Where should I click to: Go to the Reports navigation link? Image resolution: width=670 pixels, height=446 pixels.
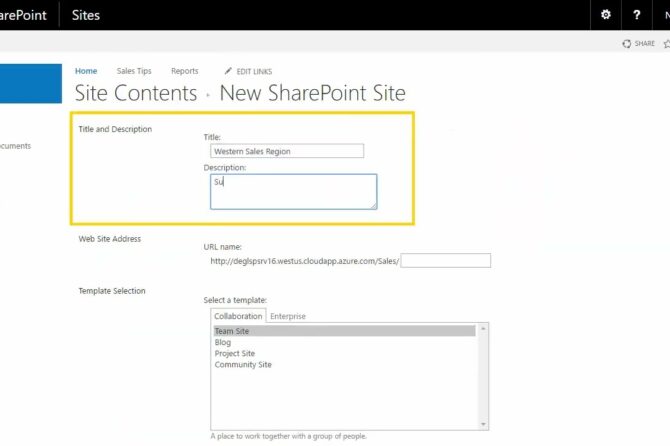(x=184, y=71)
